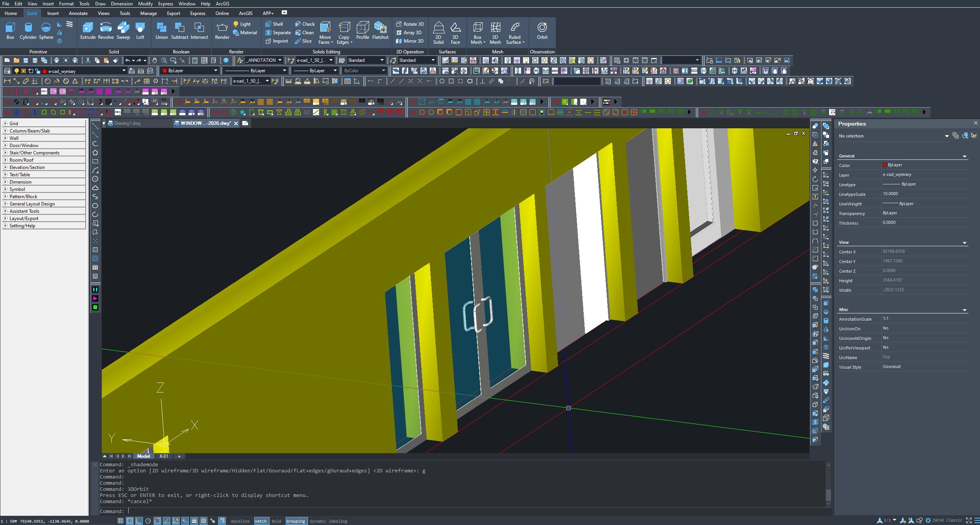Toggle Grouping in the status bar
This screenshot has width=980, height=525.
tap(295, 521)
